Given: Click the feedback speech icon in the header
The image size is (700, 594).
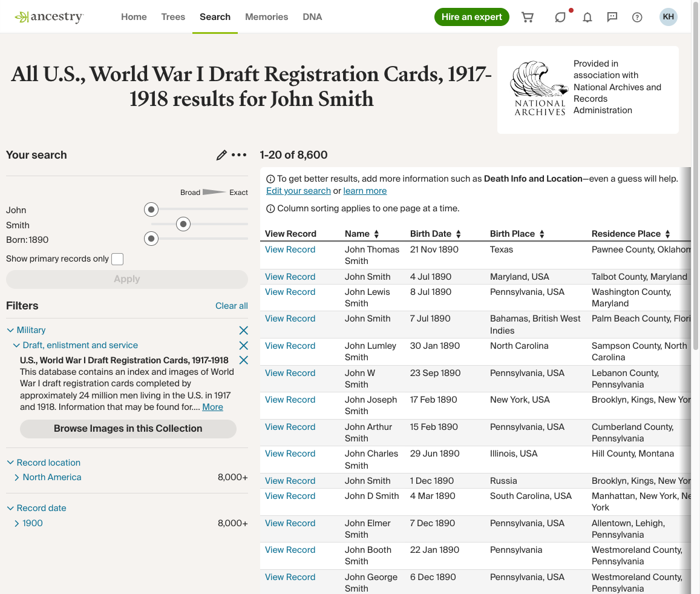Looking at the screenshot, I should [x=560, y=17].
